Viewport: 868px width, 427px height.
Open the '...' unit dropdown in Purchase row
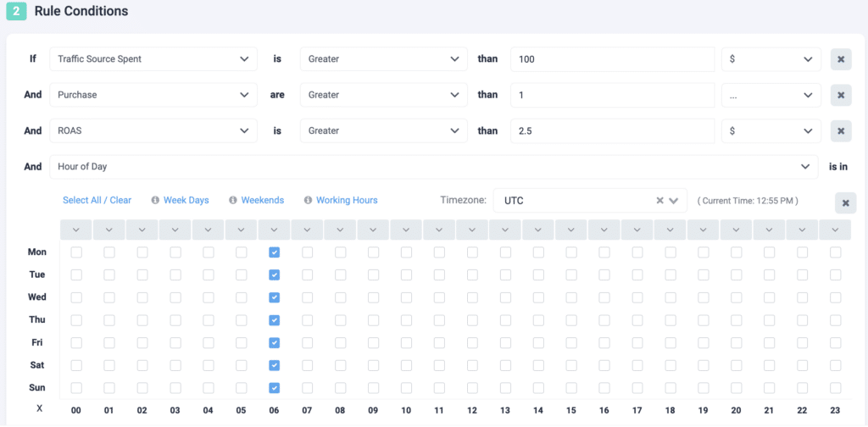[x=771, y=95]
